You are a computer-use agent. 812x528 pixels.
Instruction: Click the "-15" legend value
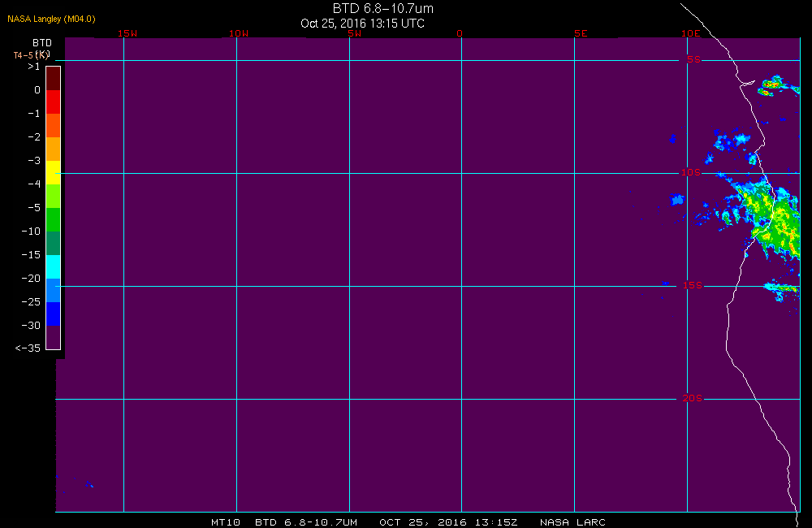(31, 254)
